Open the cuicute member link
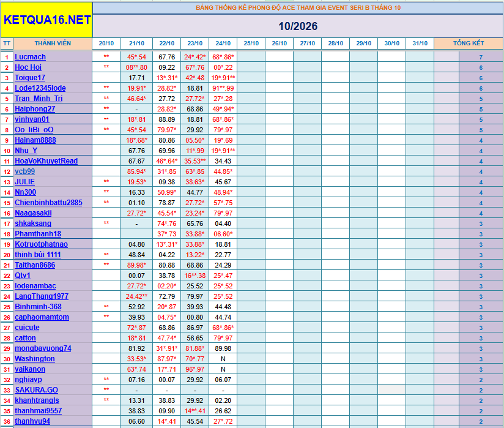504x428 pixels. point(27,328)
